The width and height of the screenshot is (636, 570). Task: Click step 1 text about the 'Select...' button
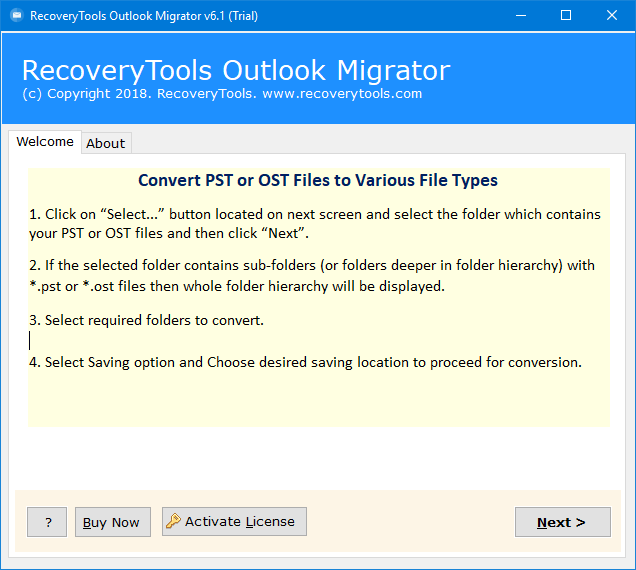pyautogui.click(x=315, y=224)
